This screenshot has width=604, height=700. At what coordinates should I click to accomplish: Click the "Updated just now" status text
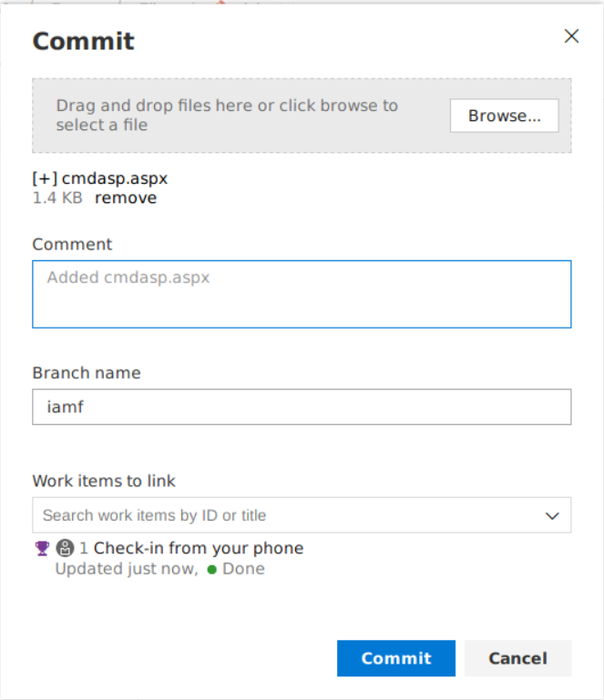click(126, 569)
